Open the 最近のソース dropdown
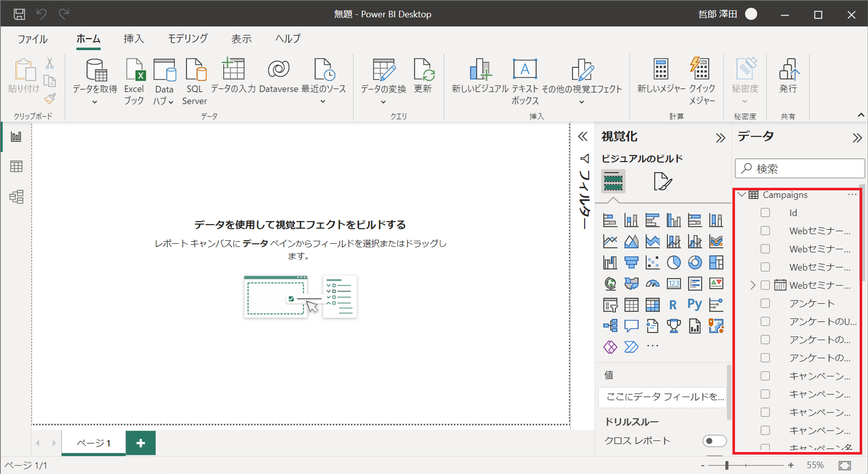Viewport: 868px width, 474px height. tap(323, 102)
